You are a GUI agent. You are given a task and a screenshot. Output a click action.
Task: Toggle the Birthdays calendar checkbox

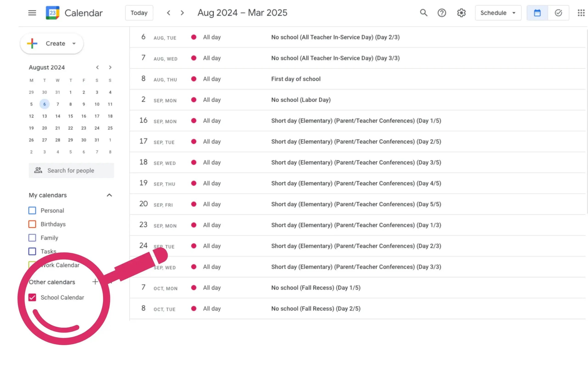tap(32, 224)
